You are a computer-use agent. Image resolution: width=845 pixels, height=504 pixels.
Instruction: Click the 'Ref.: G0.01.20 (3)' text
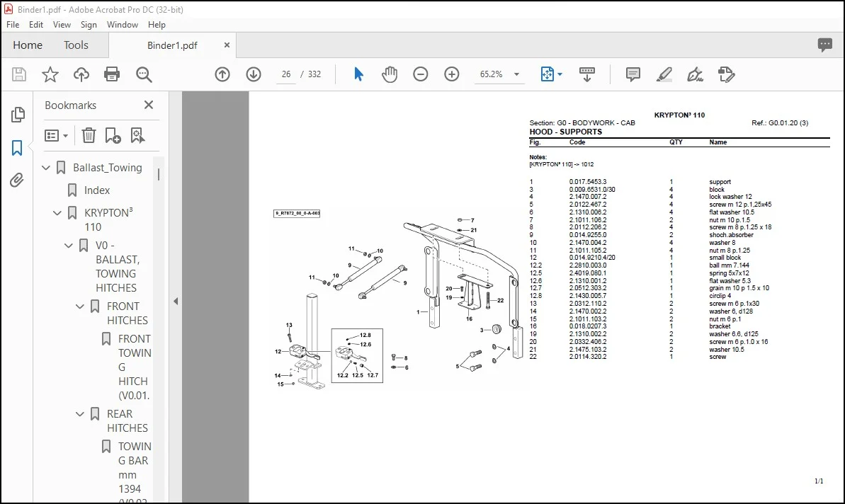pos(780,123)
